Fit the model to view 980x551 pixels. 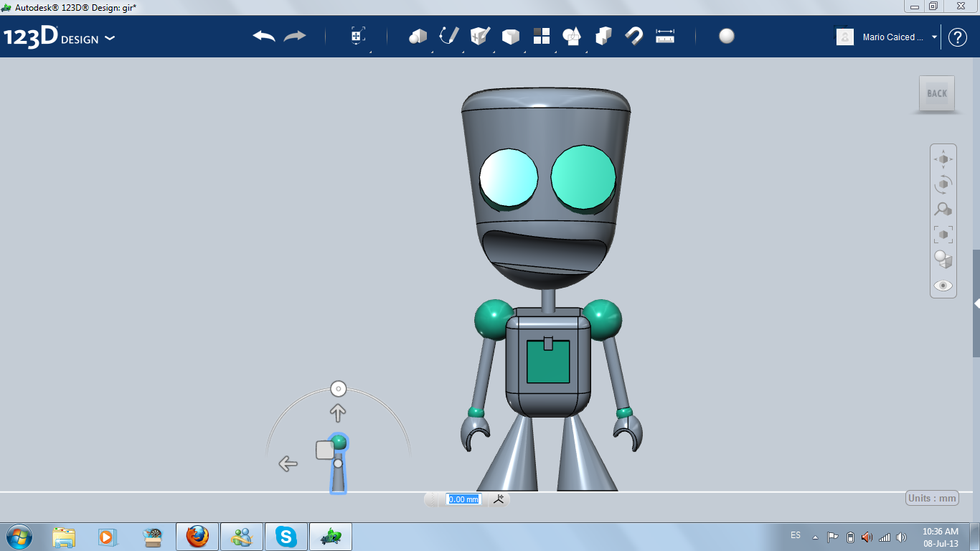tap(943, 235)
